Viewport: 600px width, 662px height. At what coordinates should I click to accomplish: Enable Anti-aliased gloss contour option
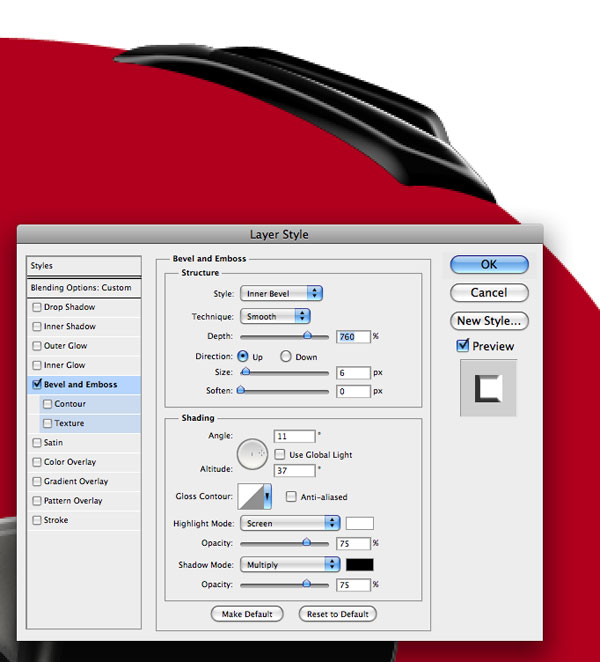tap(291, 497)
